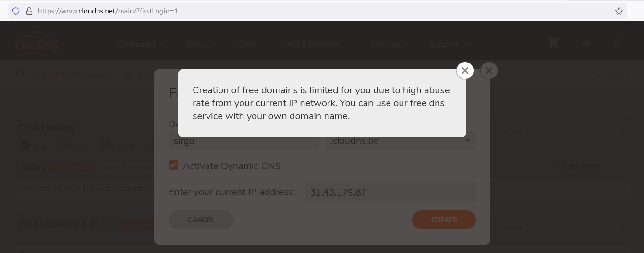Image resolution: width=644 pixels, height=253 pixels.
Task: Click the current IP address field
Action: [x=389, y=192]
